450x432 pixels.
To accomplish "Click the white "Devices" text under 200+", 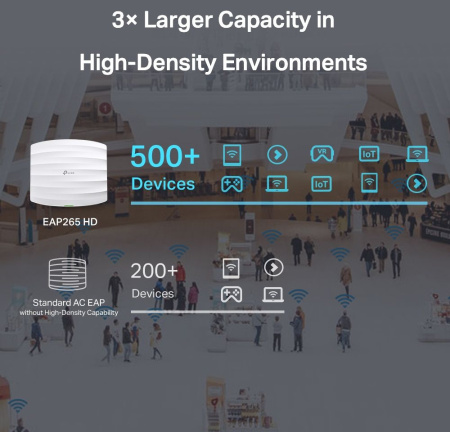I will tap(153, 293).
